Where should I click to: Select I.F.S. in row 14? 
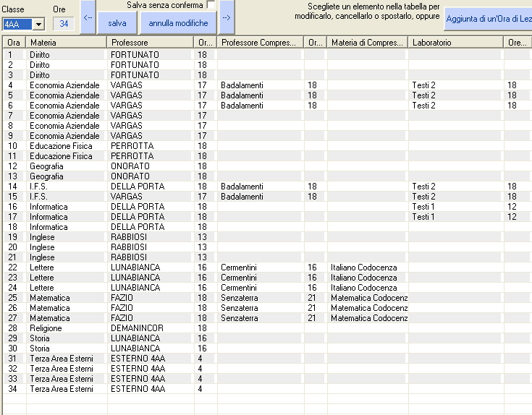[x=38, y=187]
